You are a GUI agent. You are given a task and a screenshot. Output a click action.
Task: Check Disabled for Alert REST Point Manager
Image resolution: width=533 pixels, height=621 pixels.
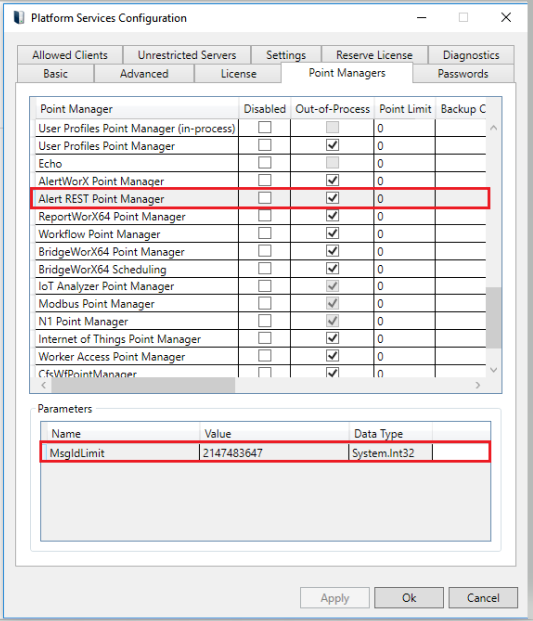(265, 198)
